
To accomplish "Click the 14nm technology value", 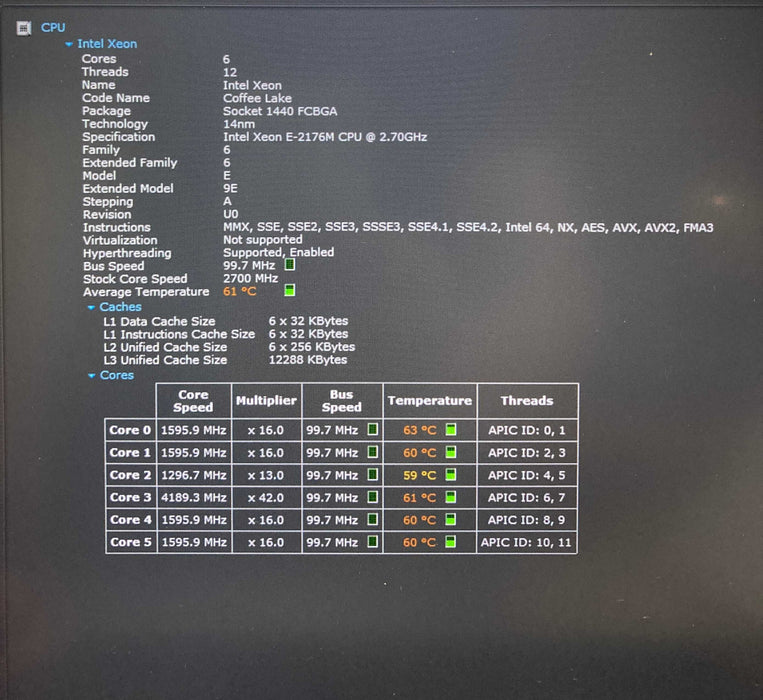I will click(x=238, y=124).
